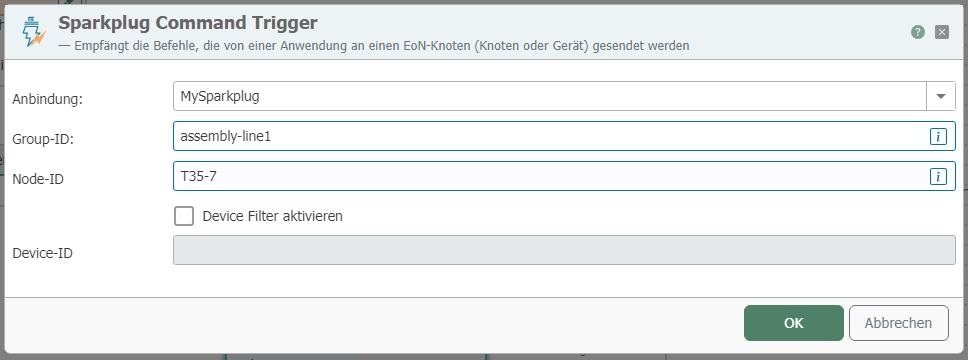This screenshot has width=968, height=360.
Task: Focus the Group-ID field with assembly-line1
Action: pyautogui.click(x=564, y=136)
